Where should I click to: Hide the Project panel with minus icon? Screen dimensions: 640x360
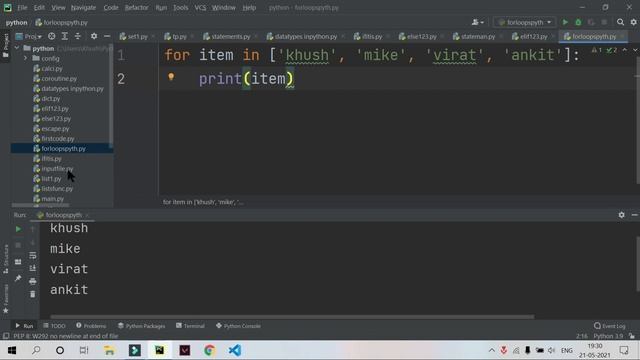coord(107,36)
